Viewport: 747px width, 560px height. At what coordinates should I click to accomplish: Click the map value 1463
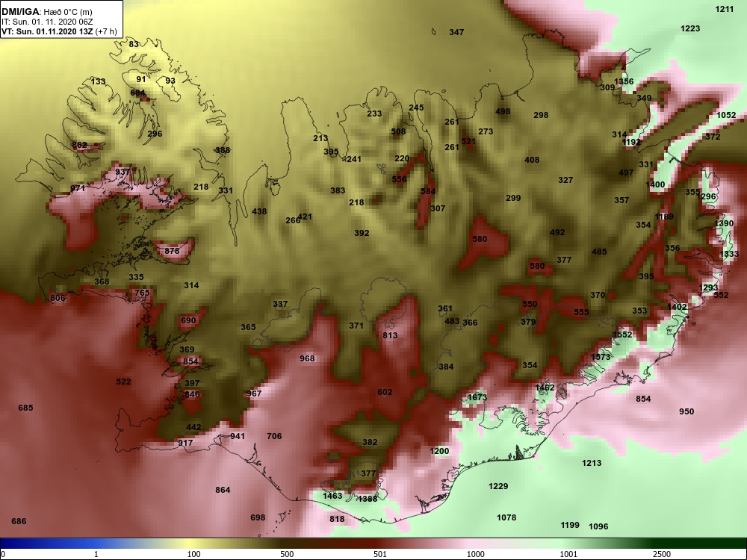click(332, 496)
